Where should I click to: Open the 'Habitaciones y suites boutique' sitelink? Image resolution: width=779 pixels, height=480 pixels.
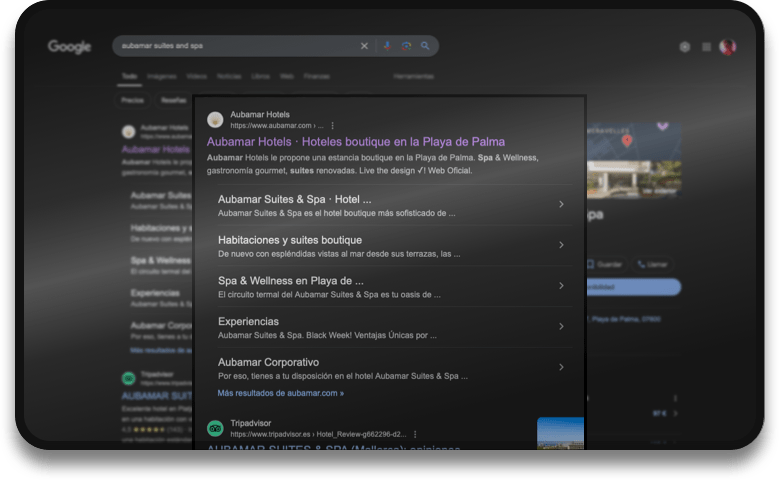pos(290,240)
